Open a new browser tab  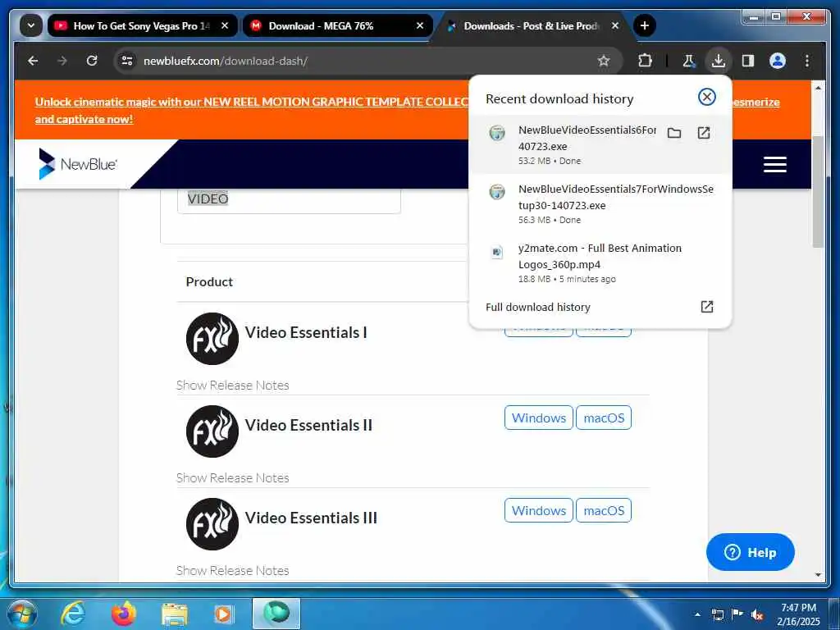645,25
